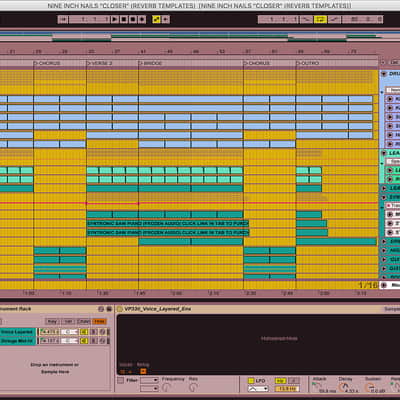This screenshot has height=400, width=400.
Task: Collapse the SYN group track
Action: (384, 197)
